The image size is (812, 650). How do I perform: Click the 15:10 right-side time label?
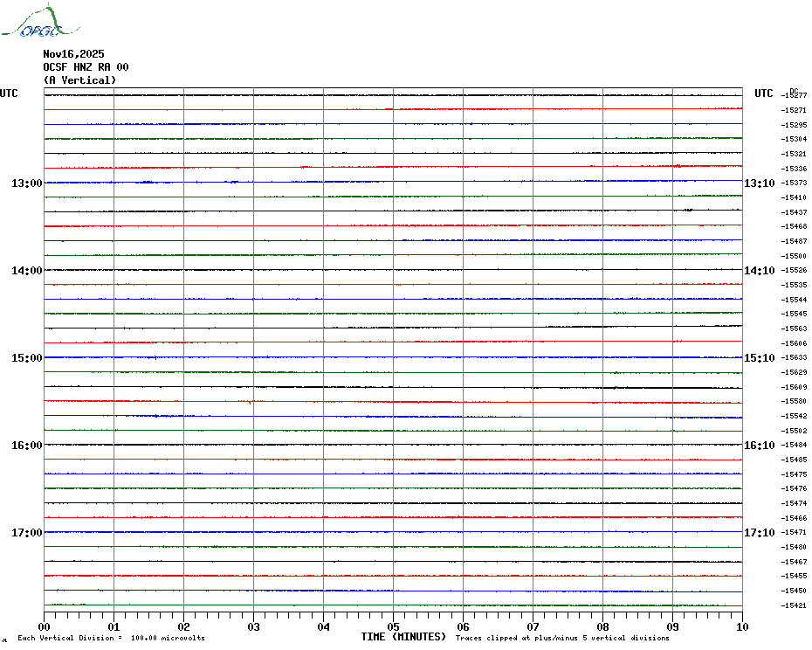(x=760, y=358)
